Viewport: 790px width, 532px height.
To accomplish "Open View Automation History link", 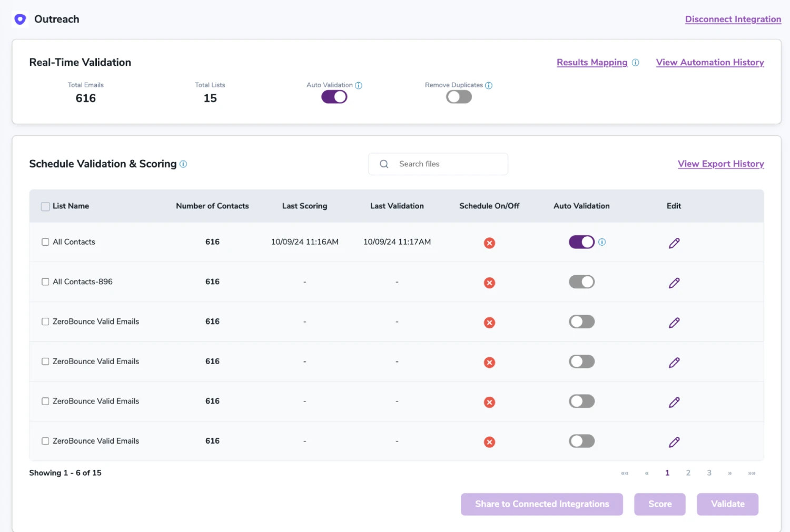I will [709, 63].
